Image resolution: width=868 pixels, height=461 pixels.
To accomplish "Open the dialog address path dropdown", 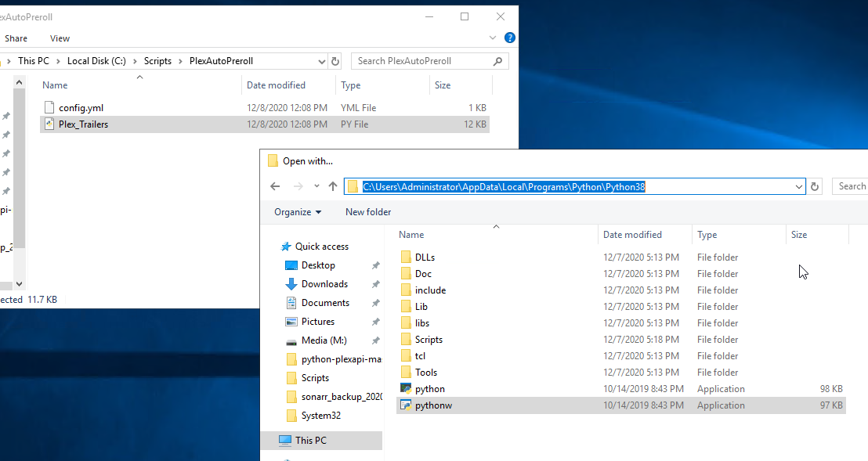I will click(x=799, y=187).
